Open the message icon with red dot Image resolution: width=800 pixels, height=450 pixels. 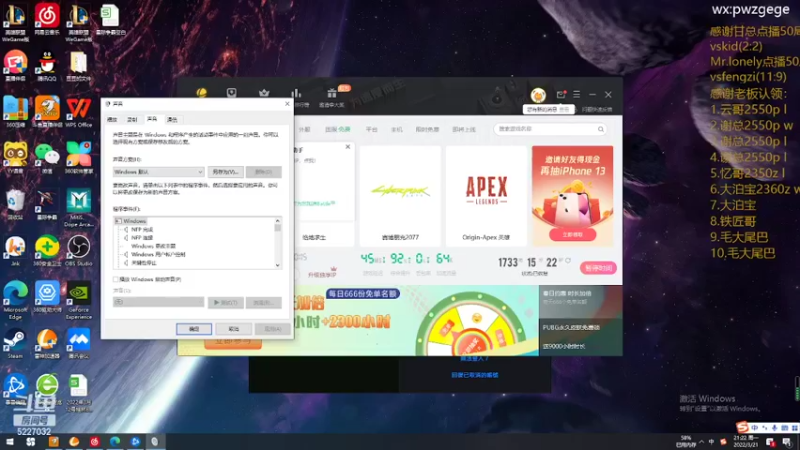[561, 94]
